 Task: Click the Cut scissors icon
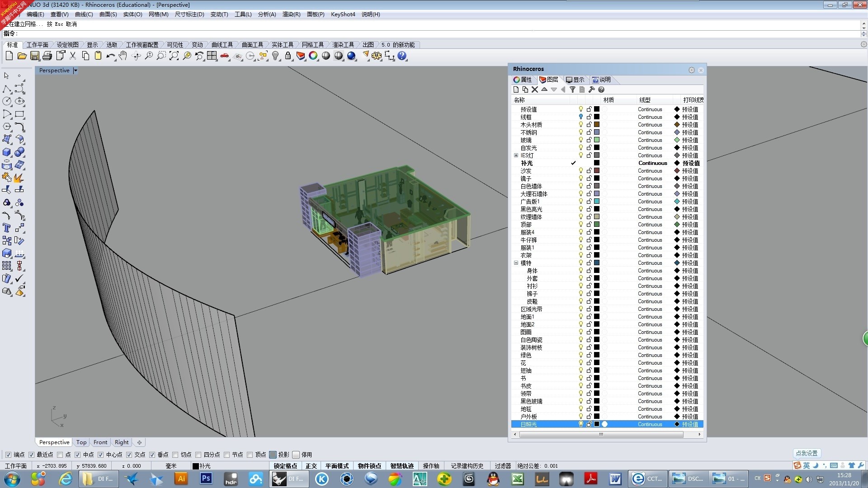coord(72,56)
